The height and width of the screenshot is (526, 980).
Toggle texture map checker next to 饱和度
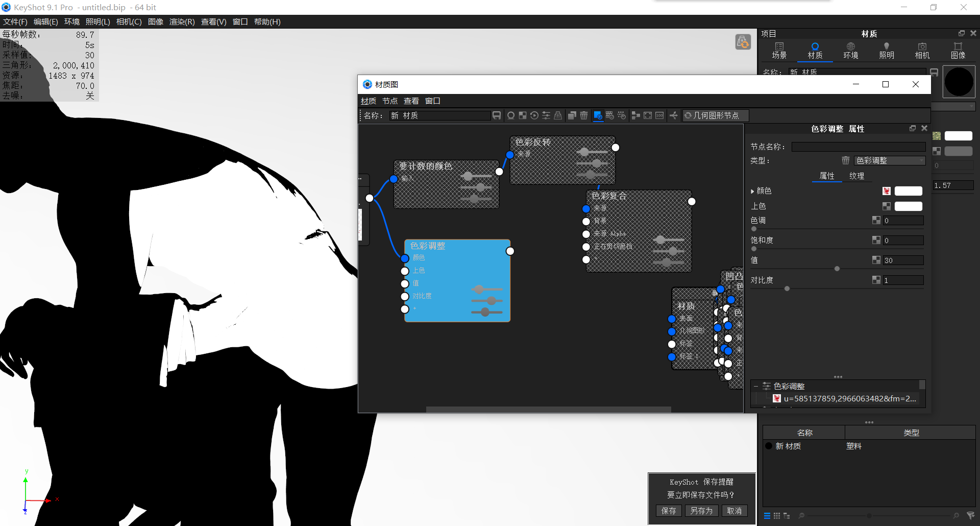(877, 240)
